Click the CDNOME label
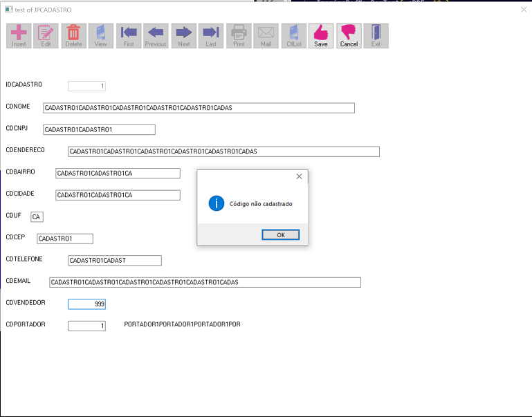Screen dimensions: 532x417 coord(18,106)
